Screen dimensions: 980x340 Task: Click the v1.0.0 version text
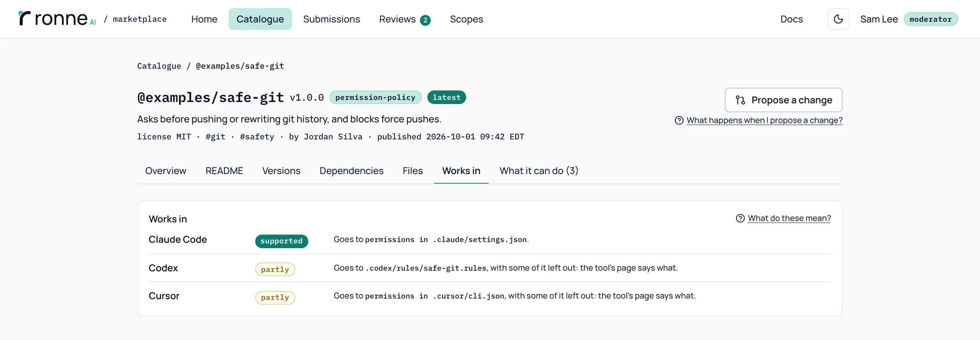[307, 98]
